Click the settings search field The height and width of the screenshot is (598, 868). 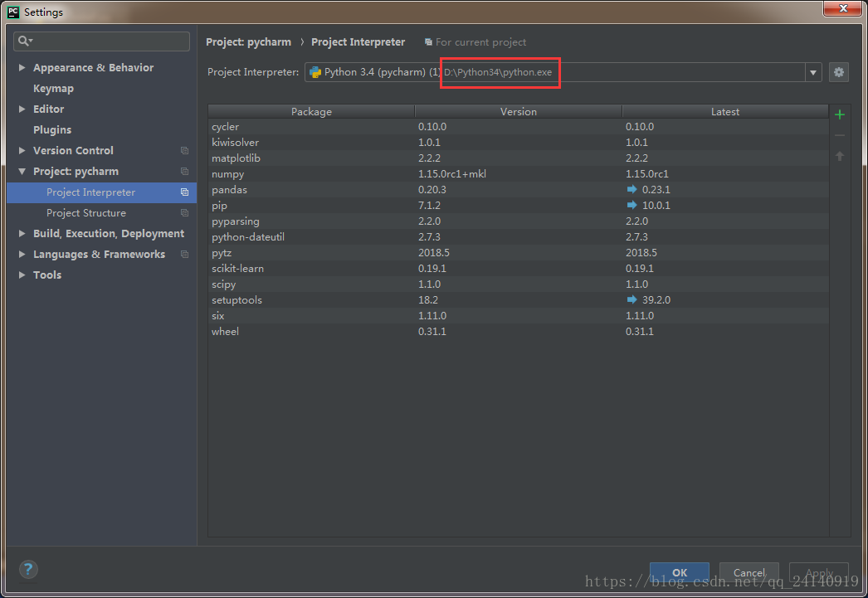click(x=102, y=41)
